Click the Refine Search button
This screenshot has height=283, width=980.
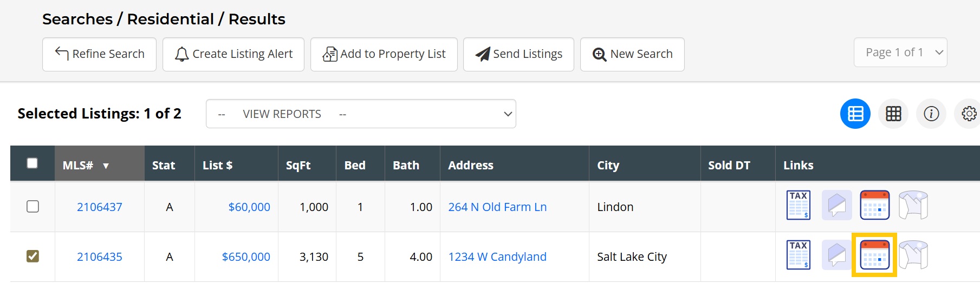(x=99, y=54)
